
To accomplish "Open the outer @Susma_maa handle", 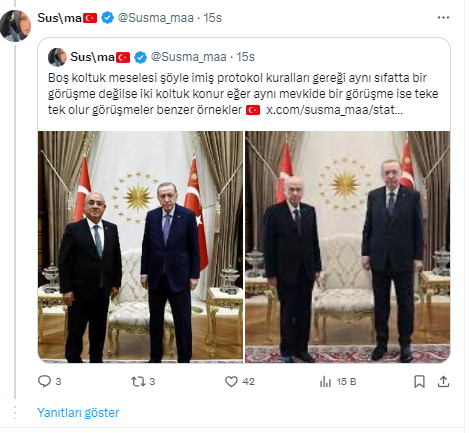I will (156, 18).
